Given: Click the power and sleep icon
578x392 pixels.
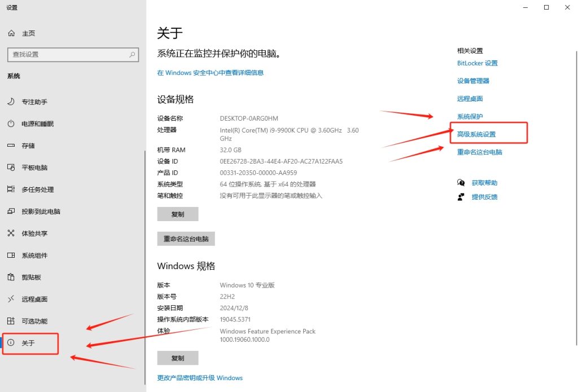Looking at the screenshot, I should (11, 124).
